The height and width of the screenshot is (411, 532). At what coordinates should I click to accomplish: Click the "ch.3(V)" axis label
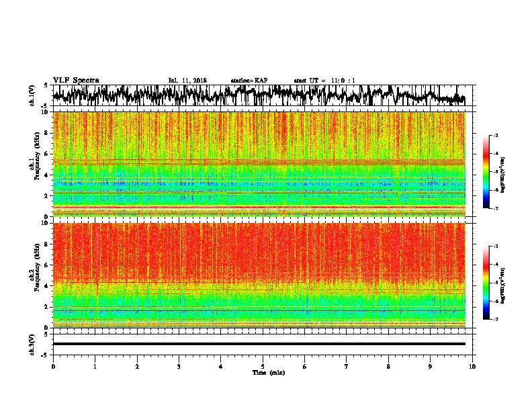point(32,345)
